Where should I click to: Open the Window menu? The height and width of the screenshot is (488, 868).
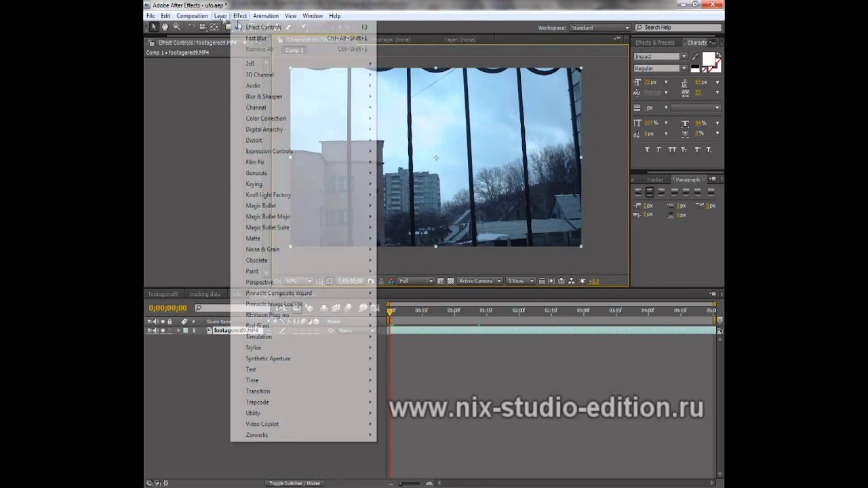(313, 16)
